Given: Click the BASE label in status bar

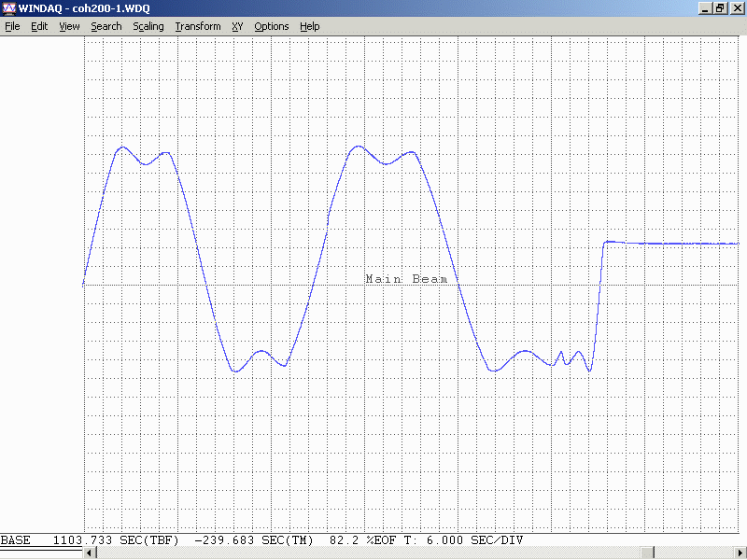Looking at the screenshot, I should point(15,540).
